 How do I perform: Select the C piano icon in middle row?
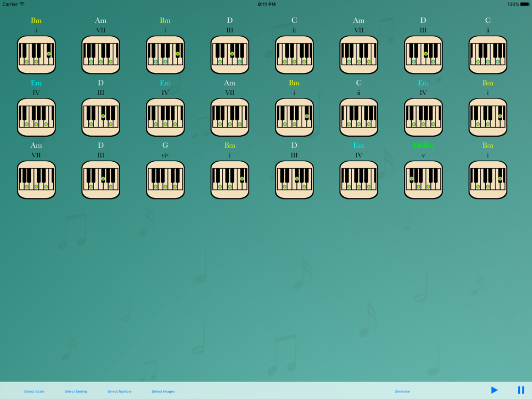pos(359,117)
